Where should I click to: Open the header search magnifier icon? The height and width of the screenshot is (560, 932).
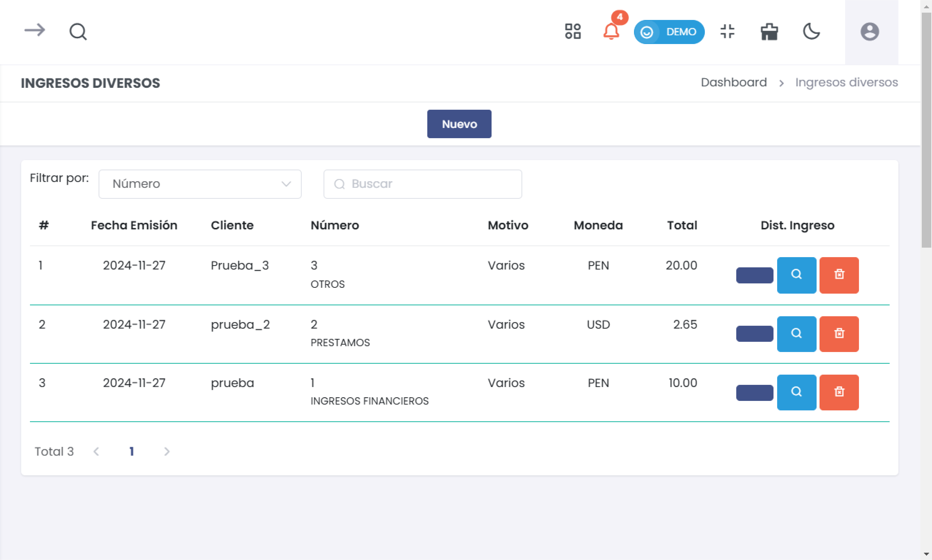click(x=78, y=32)
